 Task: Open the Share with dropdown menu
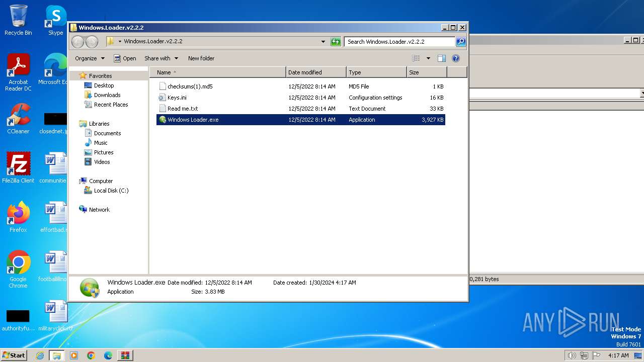[161, 58]
